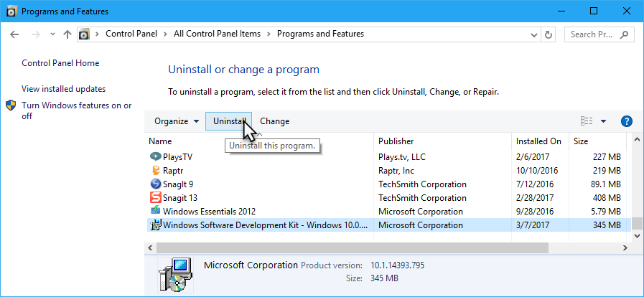Select the Snagit 9 icon
This screenshot has width=644, height=297.
[x=155, y=184]
